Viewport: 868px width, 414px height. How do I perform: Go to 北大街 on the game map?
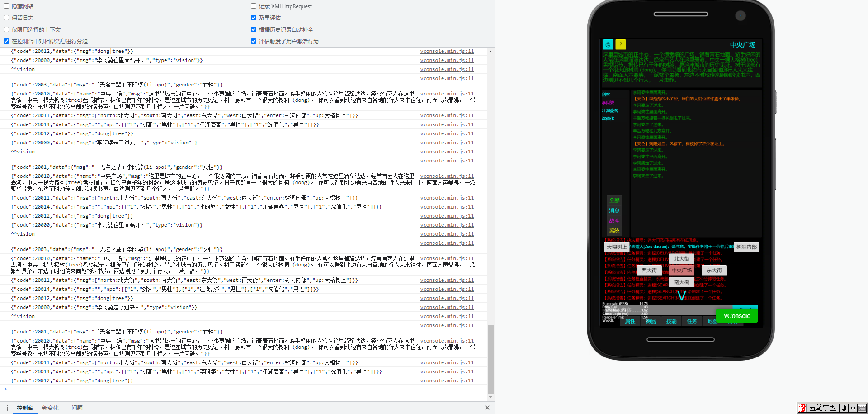tap(682, 259)
